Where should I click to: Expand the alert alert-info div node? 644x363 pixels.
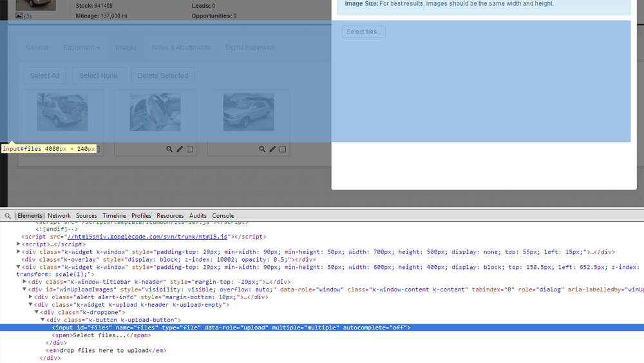30,297
